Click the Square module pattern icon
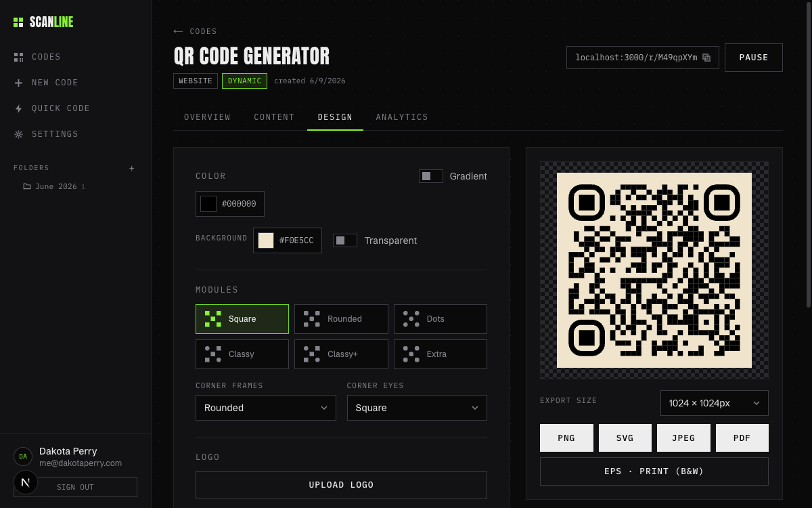Screen dimensions: 812x508 coord(213,319)
